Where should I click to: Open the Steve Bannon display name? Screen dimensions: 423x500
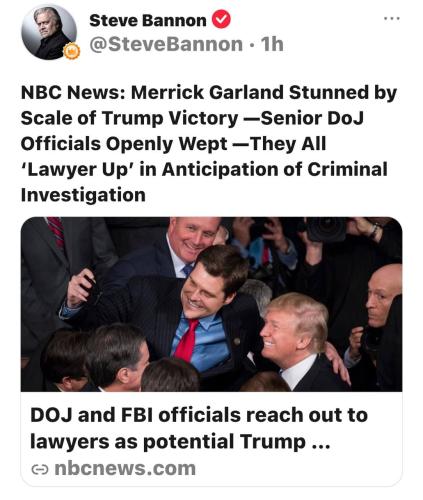point(148,20)
